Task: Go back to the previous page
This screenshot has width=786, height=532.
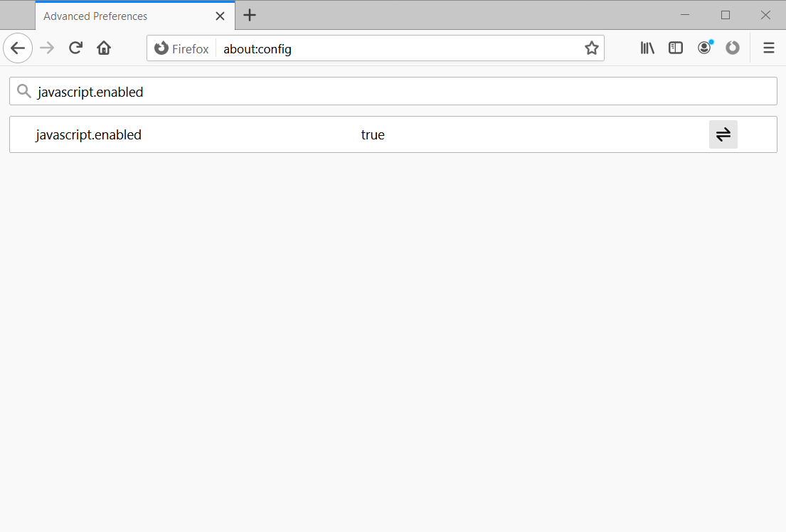Action: click(x=18, y=48)
